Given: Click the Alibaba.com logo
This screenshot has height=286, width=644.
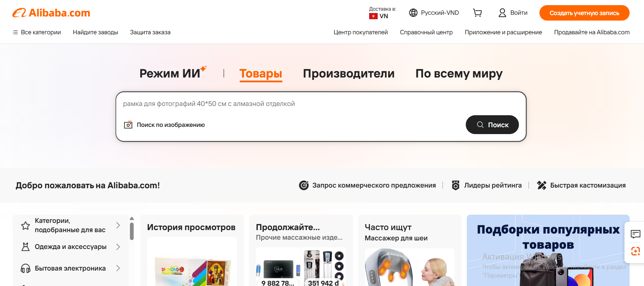Looking at the screenshot, I should coord(51,13).
